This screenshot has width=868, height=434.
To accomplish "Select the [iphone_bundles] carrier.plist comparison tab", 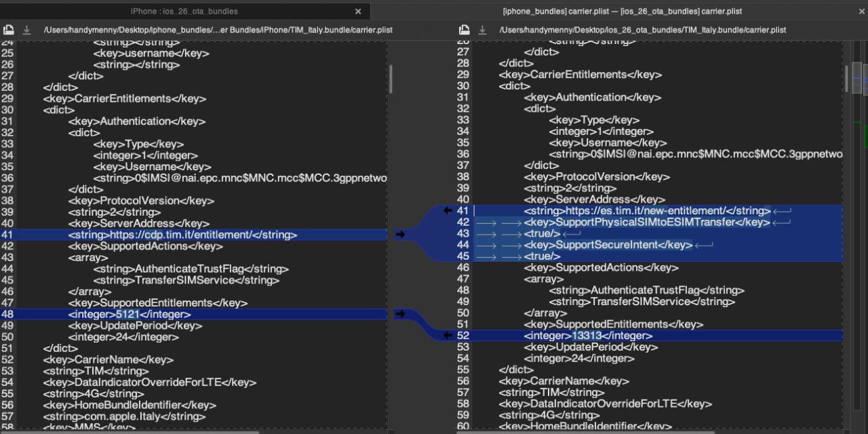I will coord(622,12).
